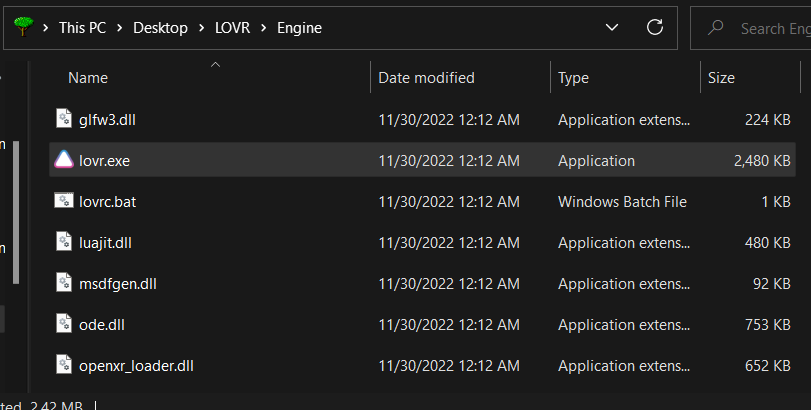Viewport: 811px width, 410px height.
Task: Select the lovr.exe file name
Action: tap(104, 161)
